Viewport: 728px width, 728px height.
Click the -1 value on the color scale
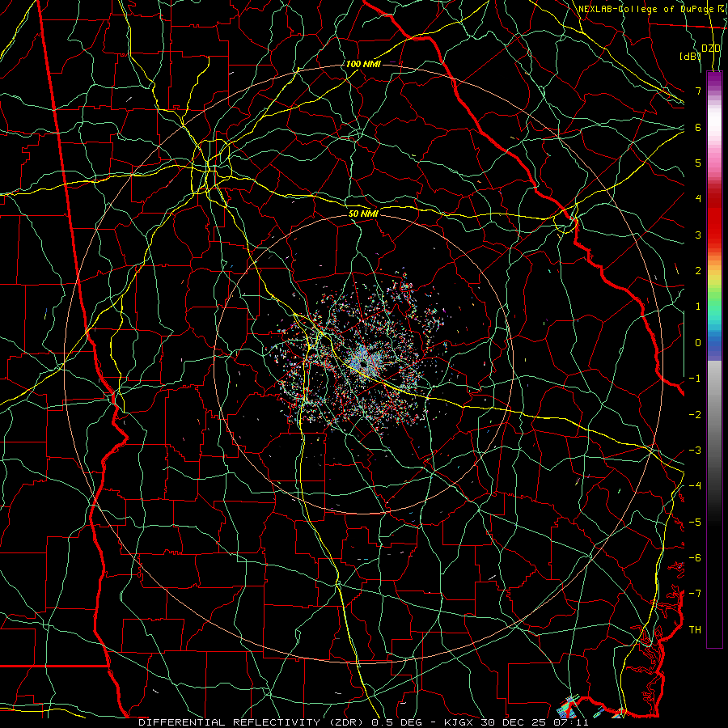695,379
